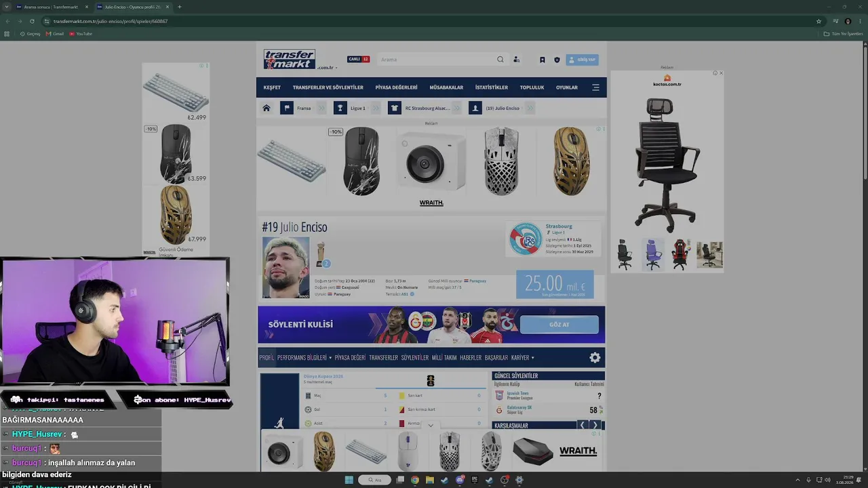868x488 pixels.
Task: Bookmark this page with the star icon
Action: 819,21
